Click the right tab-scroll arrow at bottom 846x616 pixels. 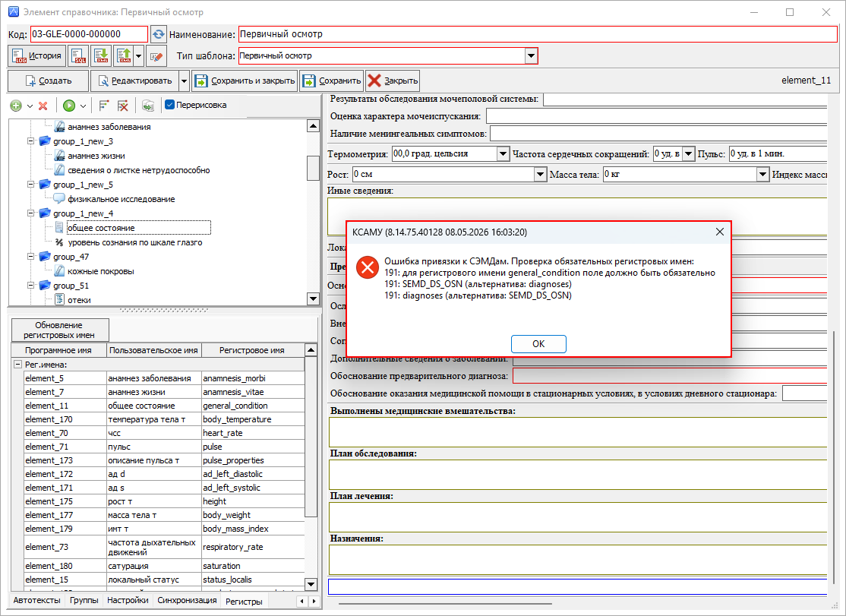coord(314,601)
